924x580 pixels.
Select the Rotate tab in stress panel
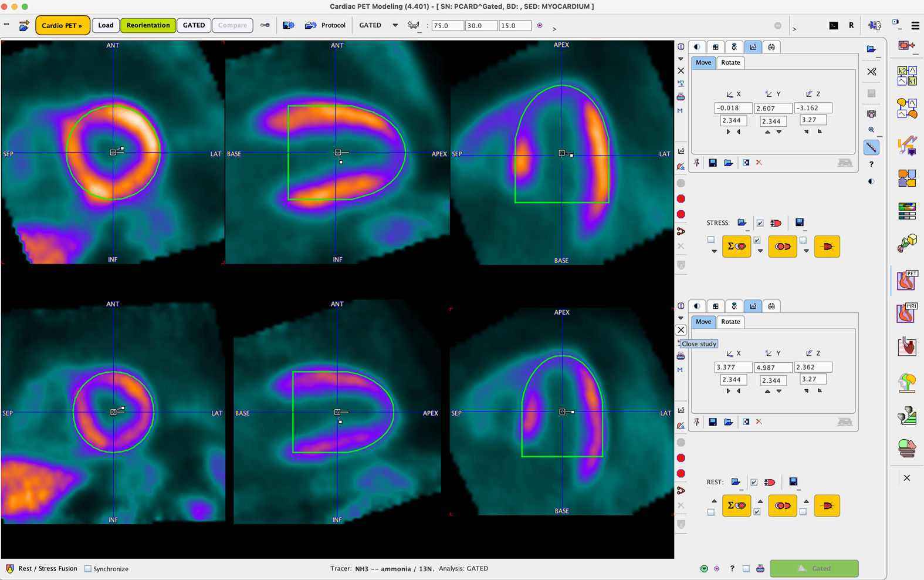point(730,62)
